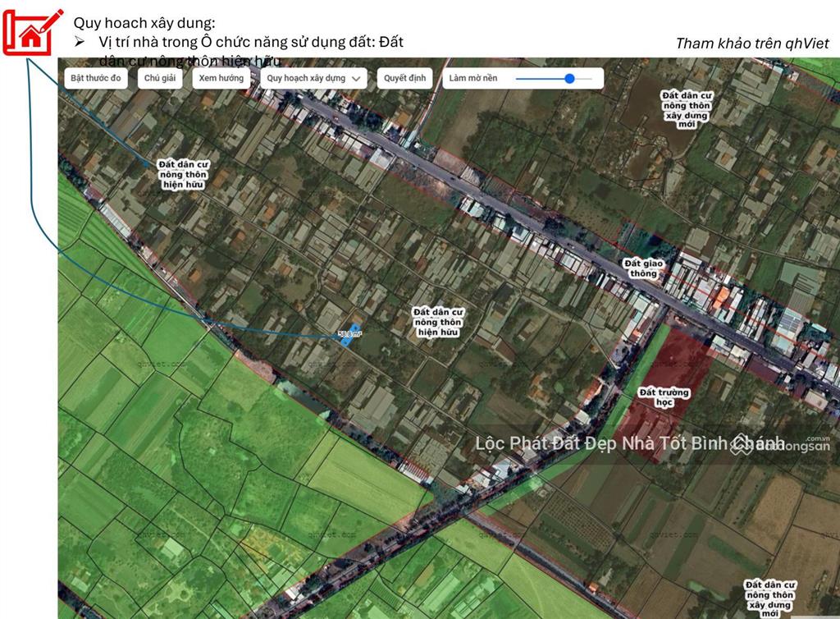This screenshot has width=840, height=619.
Task: Click the Tham khảo trên qhViet text
Action: click(751, 44)
